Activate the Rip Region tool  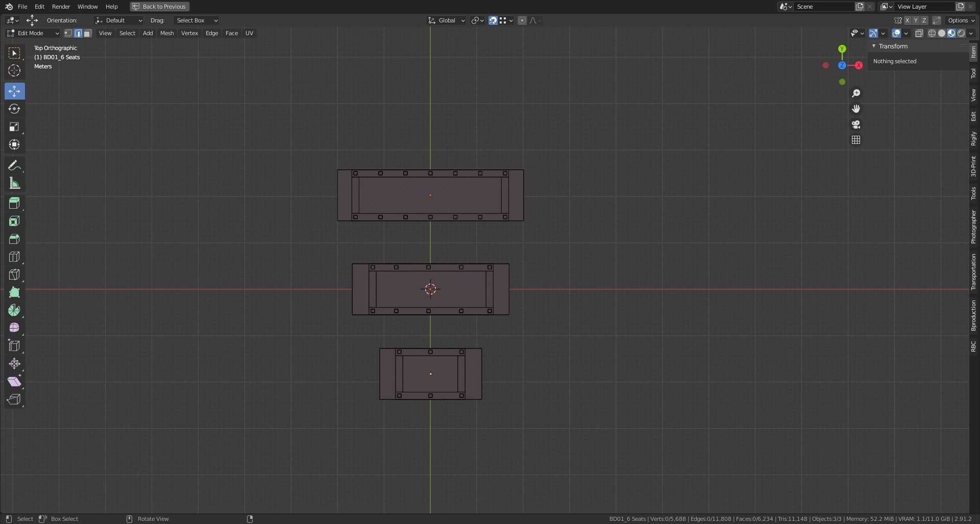coord(14,400)
